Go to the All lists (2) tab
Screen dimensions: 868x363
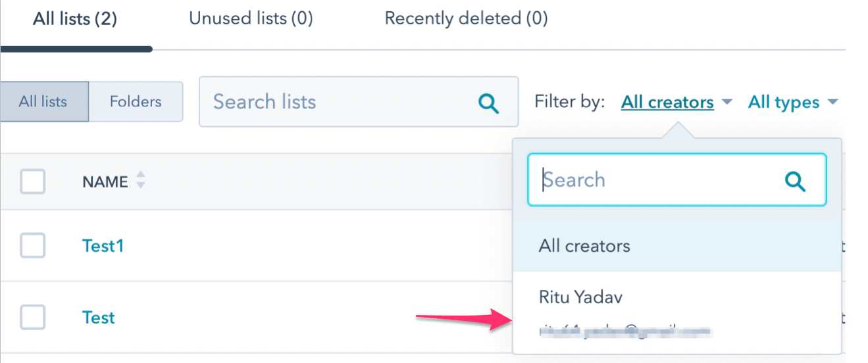coord(75,19)
